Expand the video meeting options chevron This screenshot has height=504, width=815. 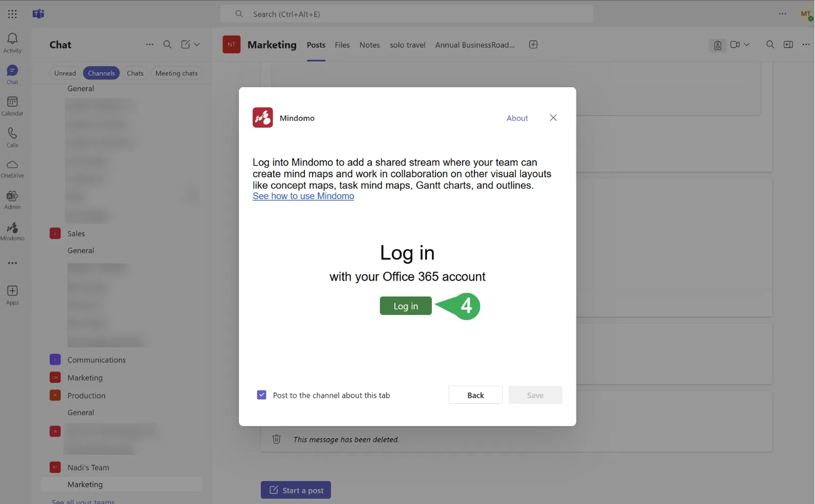(x=747, y=45)
